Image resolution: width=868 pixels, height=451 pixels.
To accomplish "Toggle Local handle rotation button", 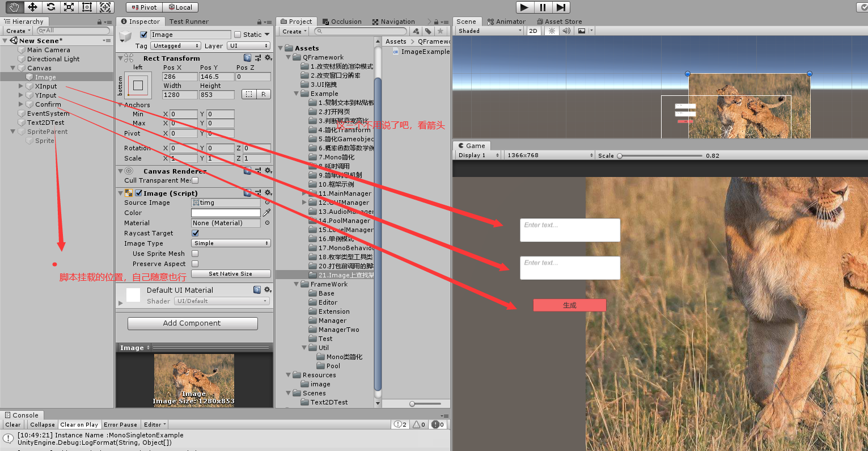I will (180, 7).
